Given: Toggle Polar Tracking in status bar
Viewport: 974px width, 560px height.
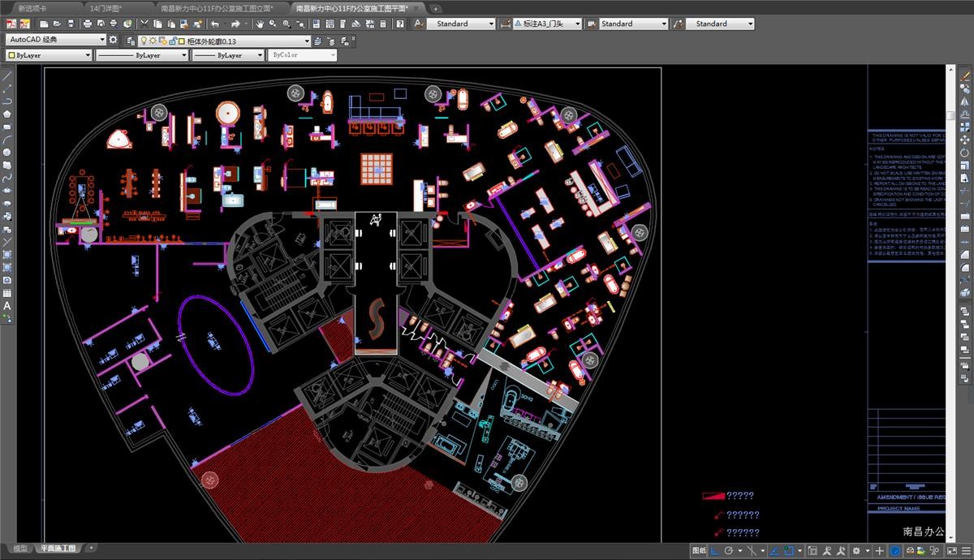Looking at the screenshot, I should coord(730,550).
